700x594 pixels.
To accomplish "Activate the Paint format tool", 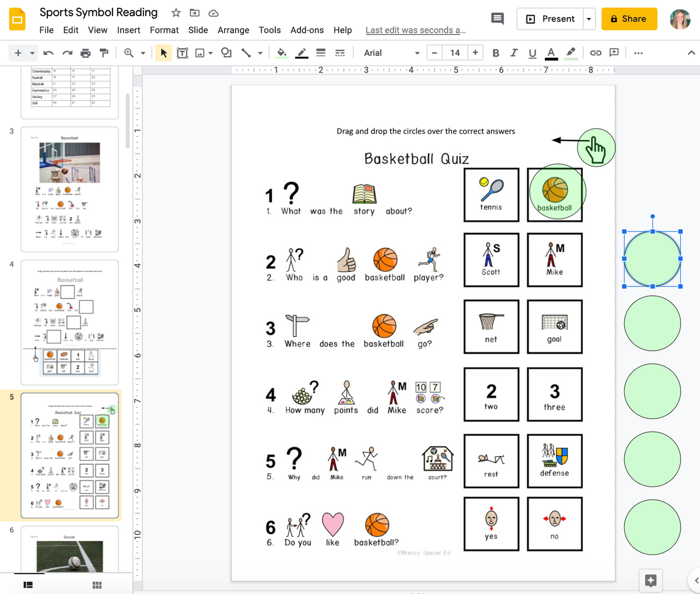I will [105, 53].
